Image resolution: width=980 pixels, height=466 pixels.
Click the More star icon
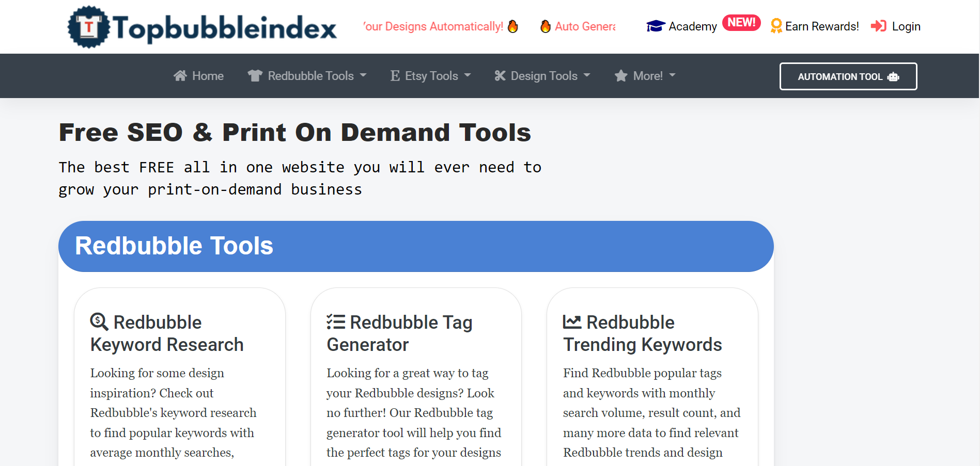(x=621, y=76)
